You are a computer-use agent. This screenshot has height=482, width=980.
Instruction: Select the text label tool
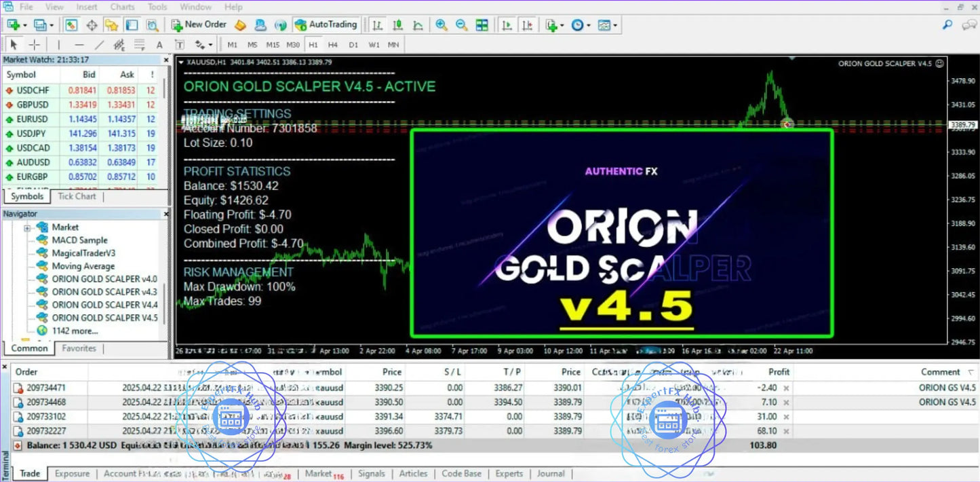pos(180,45)
